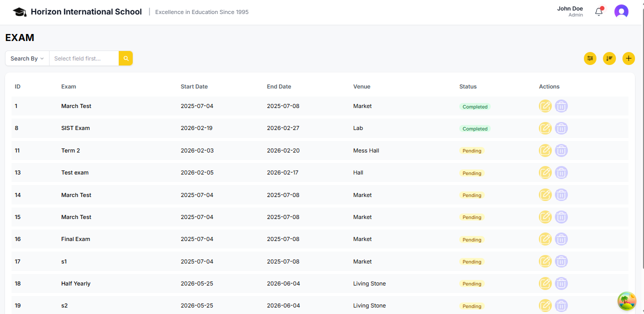Click the Venue column header
Viewport: 644px width, 314px height.
(x=362, y=86)
